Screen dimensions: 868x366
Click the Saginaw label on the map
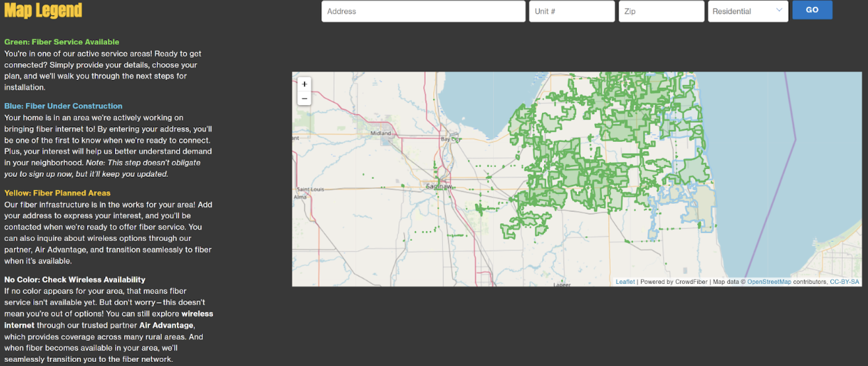pos(439,186)
